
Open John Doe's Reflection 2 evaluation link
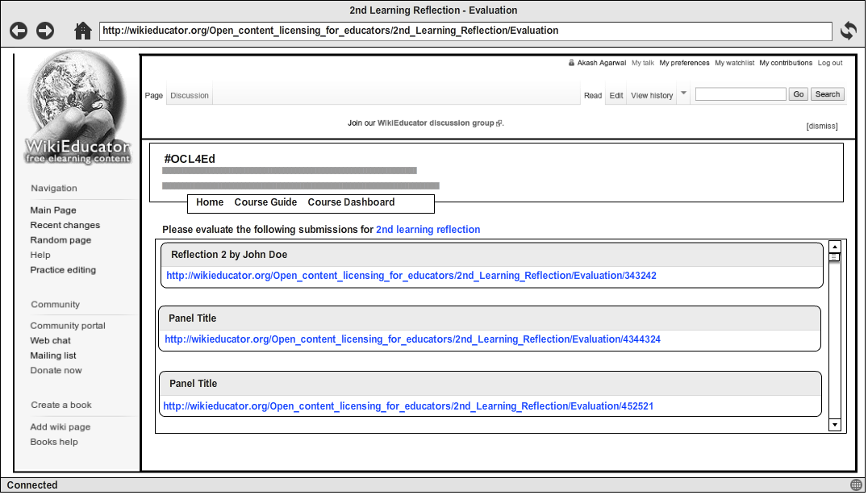pos(411,276)
